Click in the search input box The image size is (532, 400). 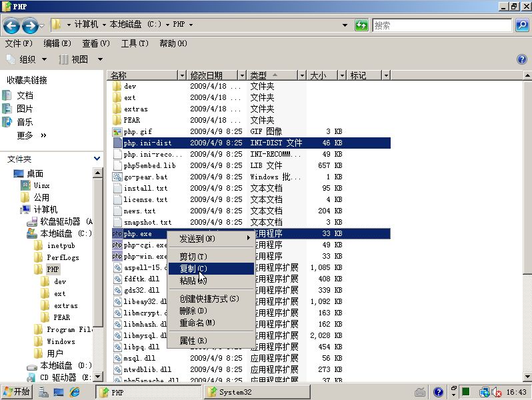pyautogui.click(x=442, y=25)
